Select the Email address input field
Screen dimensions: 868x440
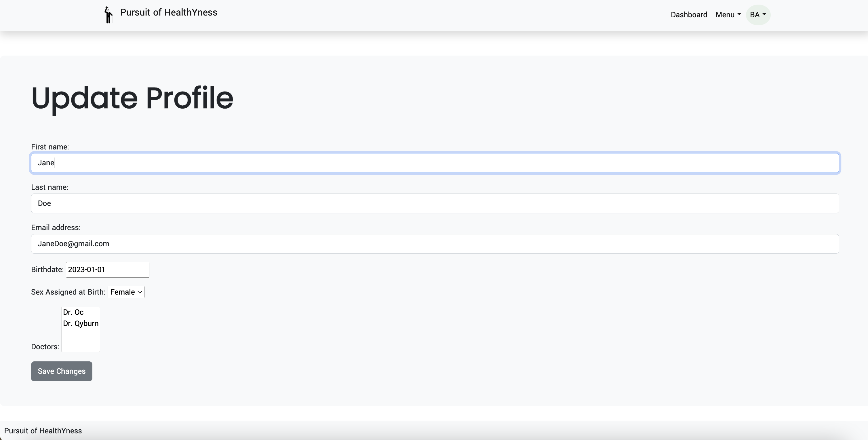(435, 244)
